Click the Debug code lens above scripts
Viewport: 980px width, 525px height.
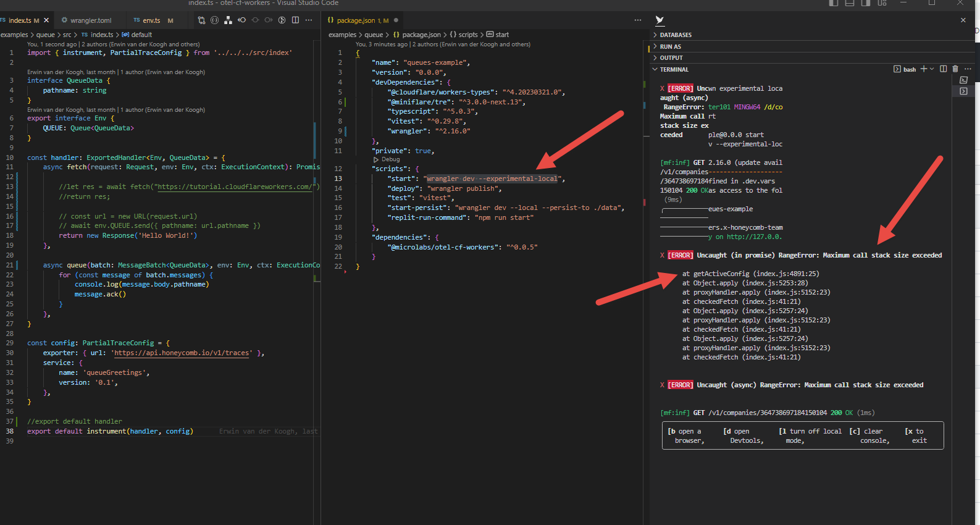point(390,159)
